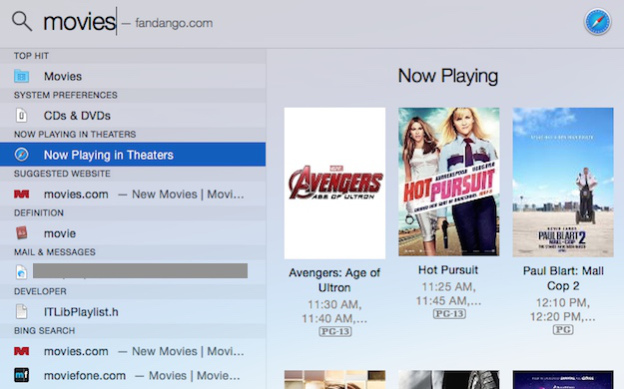
Task: Click the MAIL & MESSAGES section header
Action: pyautogui.click(x=55, y=252)
